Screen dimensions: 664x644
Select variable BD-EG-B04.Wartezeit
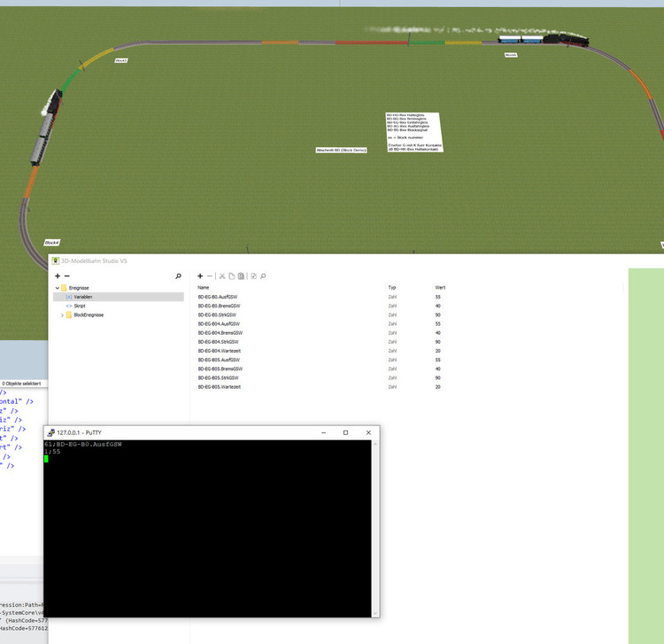(x=220, y=351)
